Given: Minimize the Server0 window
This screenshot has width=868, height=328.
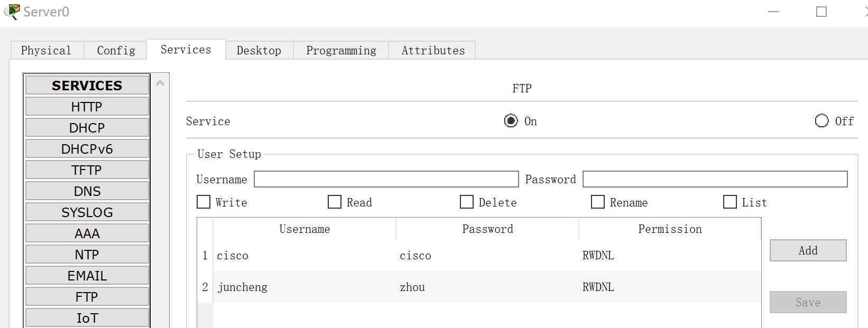Looking at the screenshot, I should (x=773, y=12).
